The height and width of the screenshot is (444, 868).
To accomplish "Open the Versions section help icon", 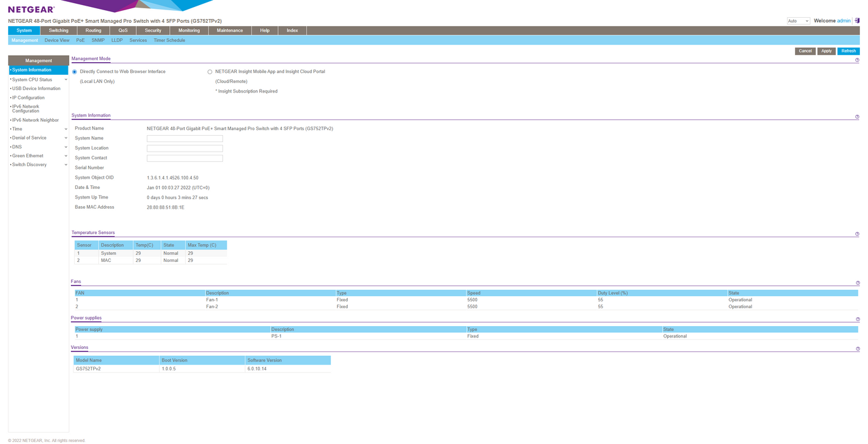I will pos(858,349).
